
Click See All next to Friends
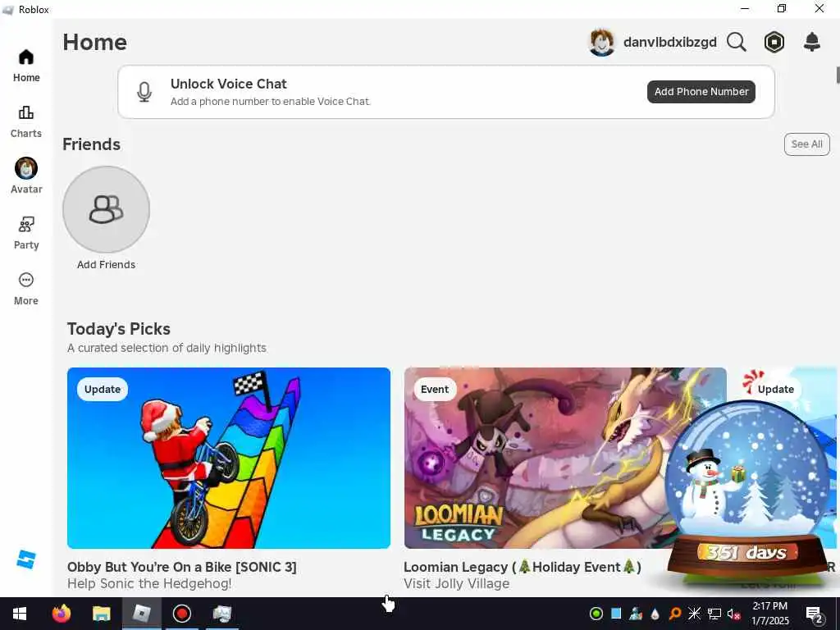807,144
